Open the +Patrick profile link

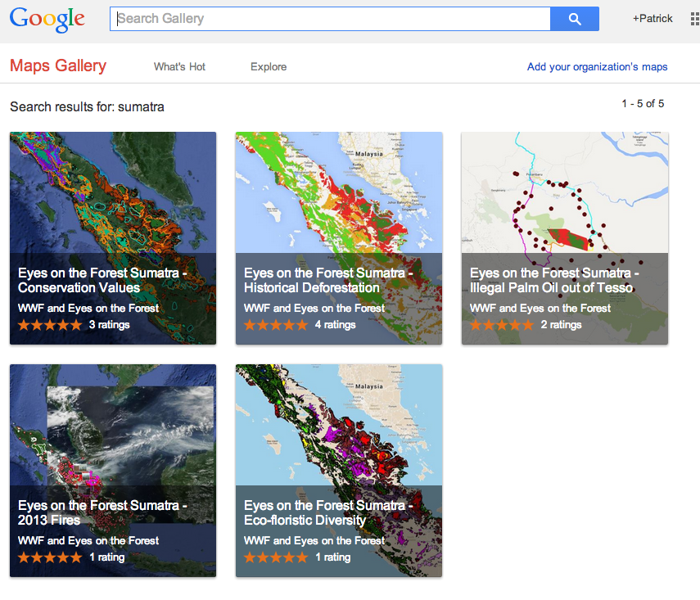(653, 19)
